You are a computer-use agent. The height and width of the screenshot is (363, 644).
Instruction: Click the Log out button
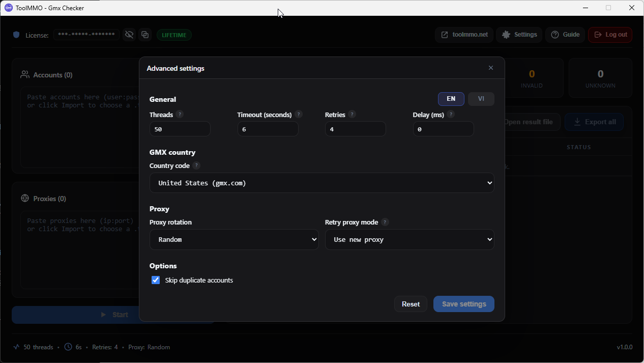click(x=610, y=35)
